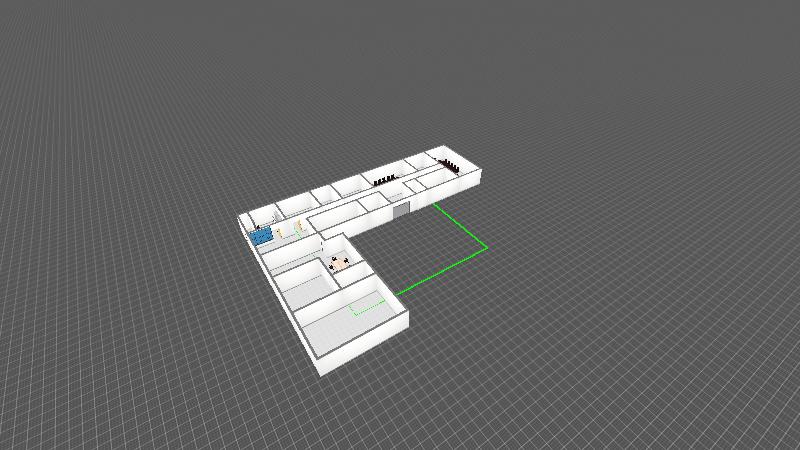The image size is (800, 450).
Task: Click the gray-floored room above the largest bottom room
Action: point(306,287)
